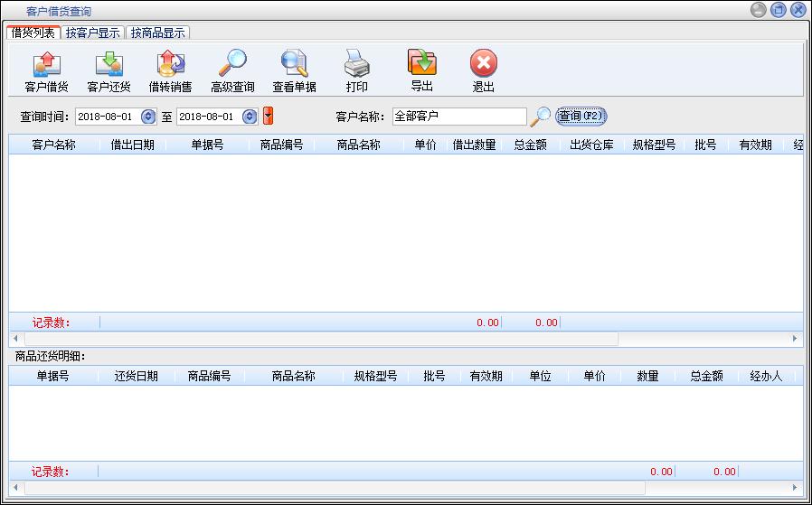Click the 客户名称 input field
The width and height of the screenshot is (812, 505).
(x=458, y=117)
